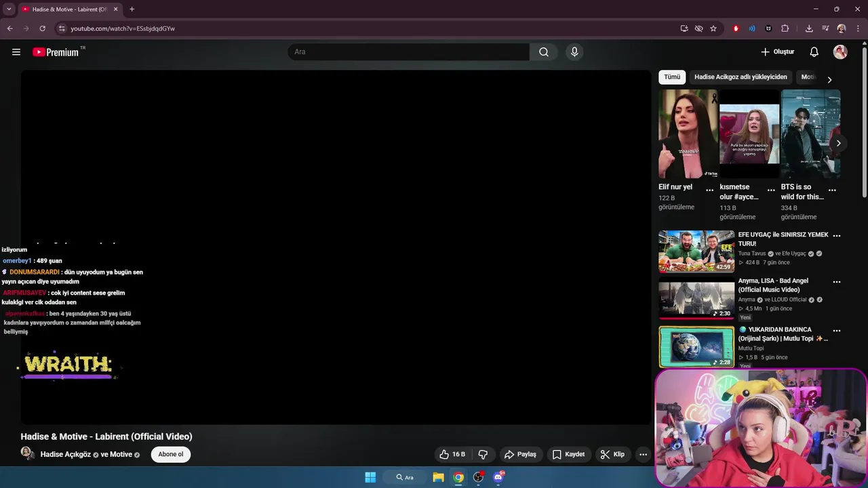Open options for Bad Angel video
This screenshot has height=488, width=868.
pyautogui.click(x=837, y=282)
